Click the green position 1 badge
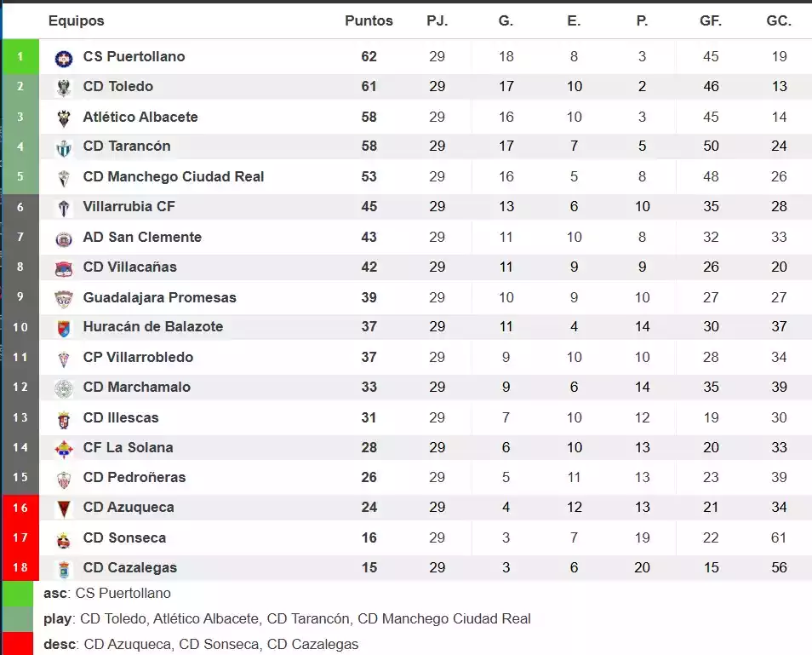This screenshot has height=655, width=812. coord(20,57)
